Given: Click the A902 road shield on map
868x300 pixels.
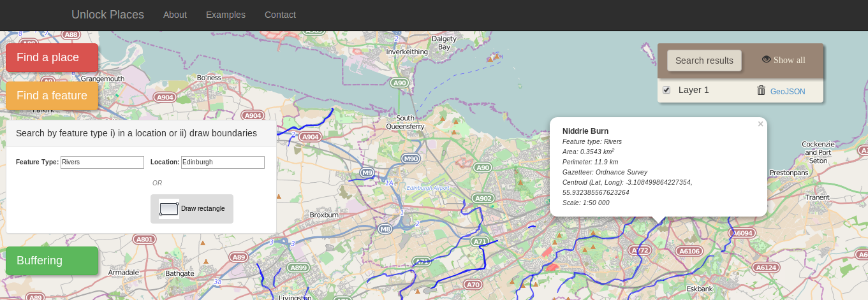Looking at the screenshot, I should pos(483,199).
